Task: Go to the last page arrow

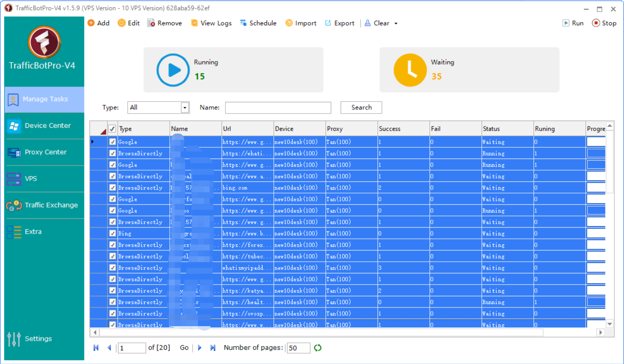Action: click(213, 348)
